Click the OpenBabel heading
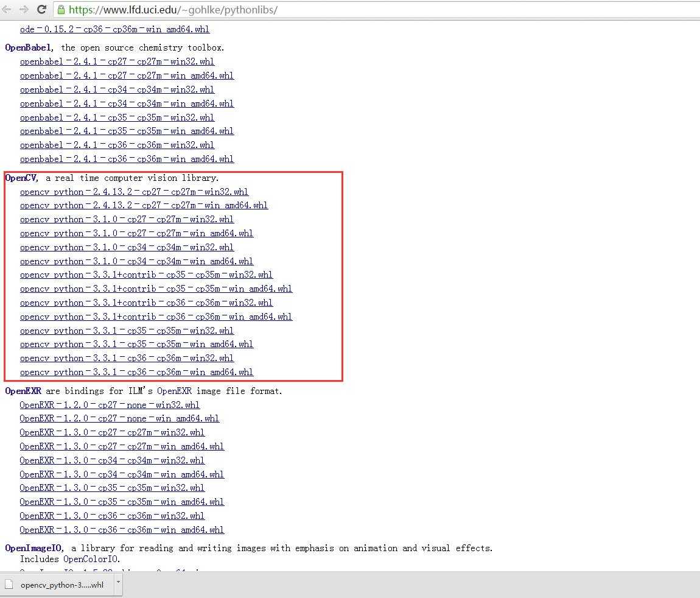The image size is (700, 598). (29, 47)
